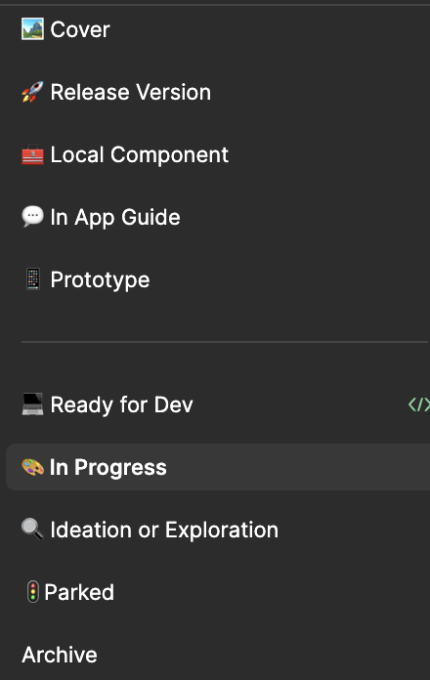430x680 pixels.
Task: Open the Cover page
Action: 218,29
